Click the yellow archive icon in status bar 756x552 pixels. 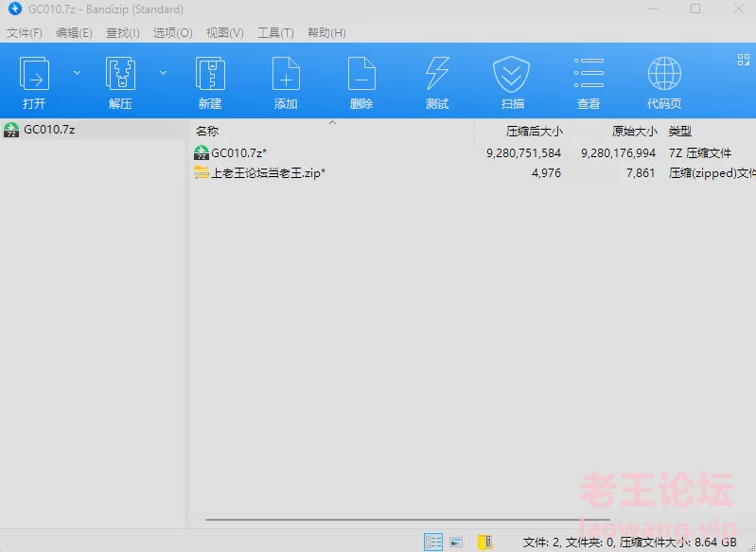tap(484, 542)
